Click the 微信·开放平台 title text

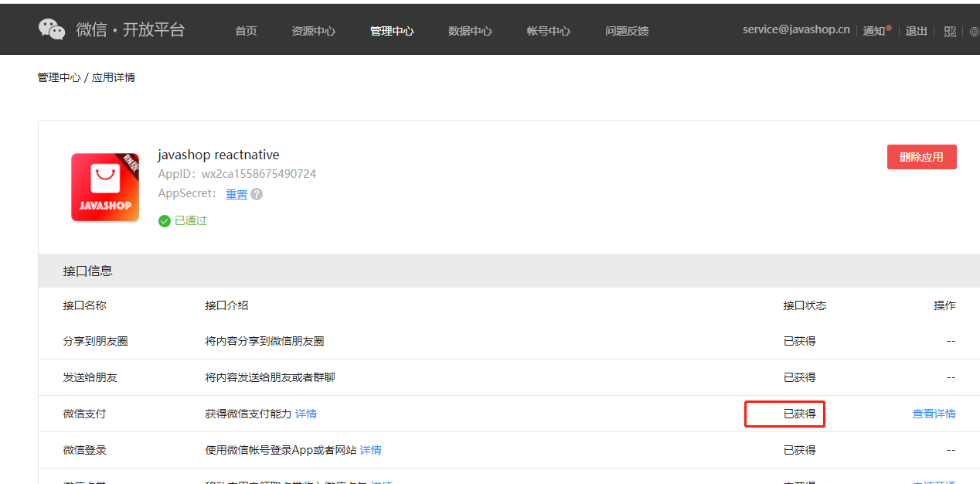[x=131, y=30]
